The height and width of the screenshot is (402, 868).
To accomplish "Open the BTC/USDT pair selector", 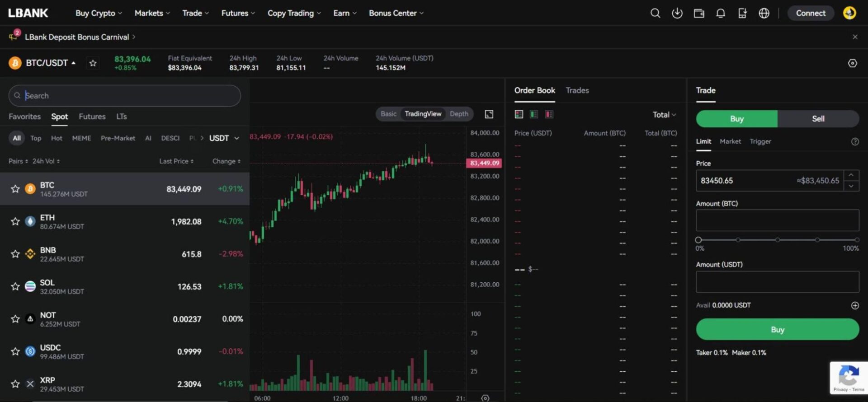I will [x=51, y=63].
